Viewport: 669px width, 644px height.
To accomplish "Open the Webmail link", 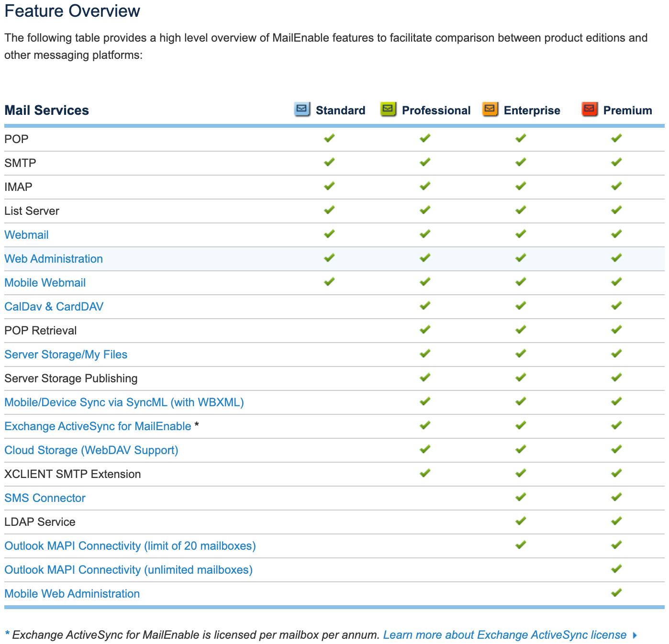I will click(26, 235).
